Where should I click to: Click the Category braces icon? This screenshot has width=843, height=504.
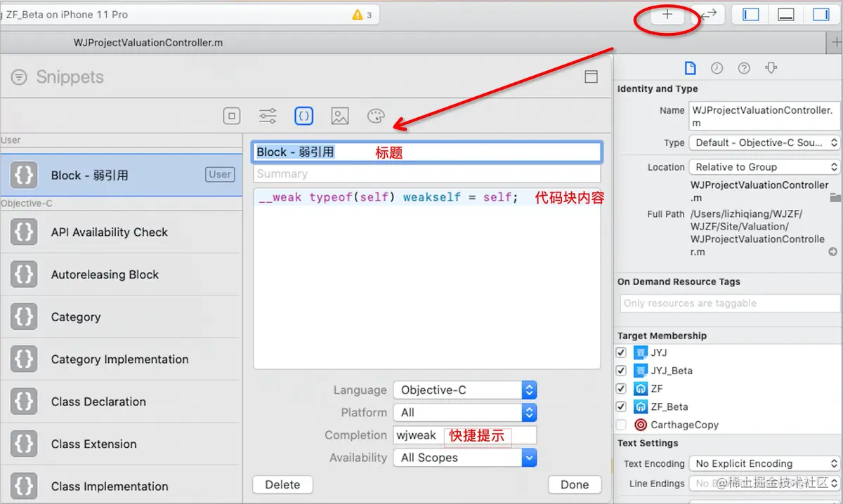[24, 317]
